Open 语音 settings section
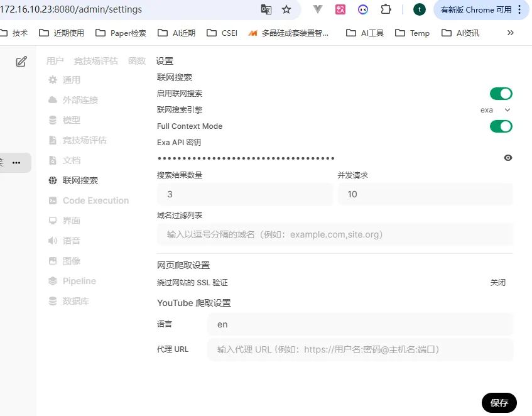532x416 pixels. pos(65,241)
